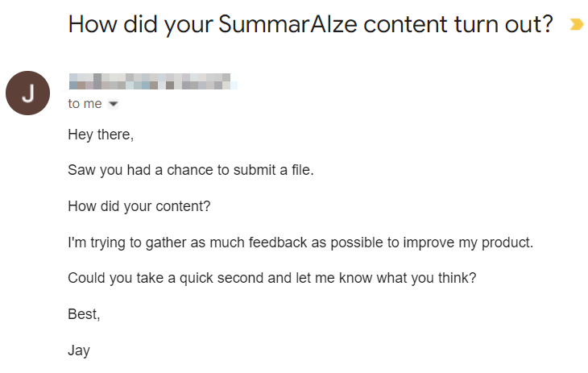Click the email subject heading

tap(310, 25)
